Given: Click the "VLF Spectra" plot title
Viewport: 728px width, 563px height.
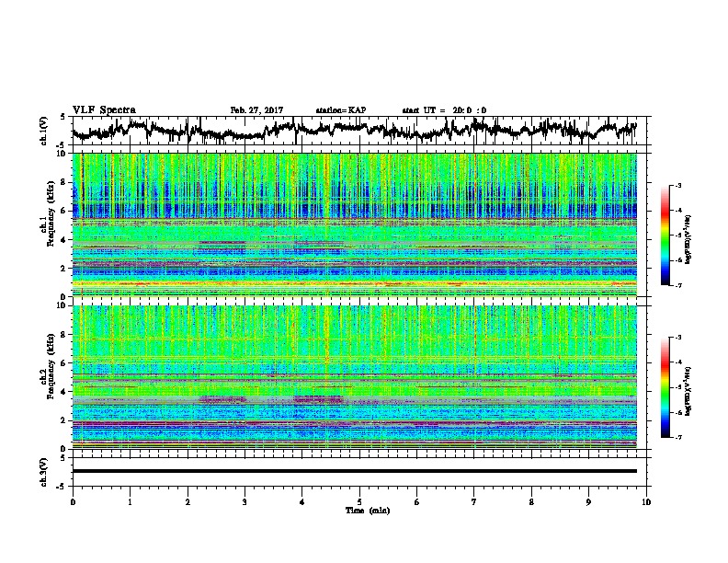Looking at the screenshot, I should [104, 110].
